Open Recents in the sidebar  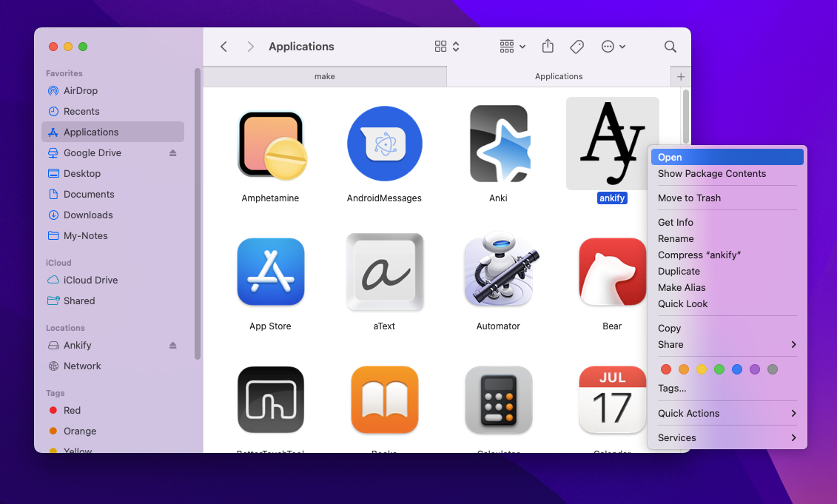tap(112, 112)
